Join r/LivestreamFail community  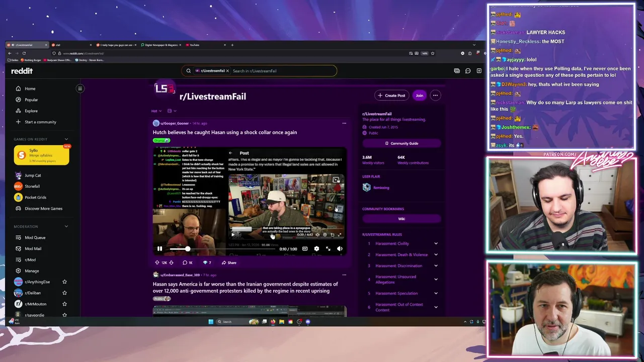[419, 96]
